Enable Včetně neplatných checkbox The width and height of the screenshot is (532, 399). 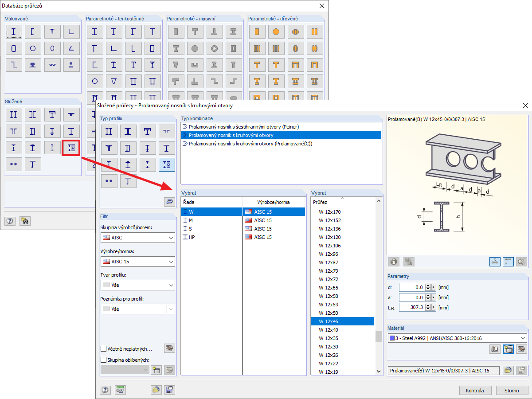(x=104, y=349)
